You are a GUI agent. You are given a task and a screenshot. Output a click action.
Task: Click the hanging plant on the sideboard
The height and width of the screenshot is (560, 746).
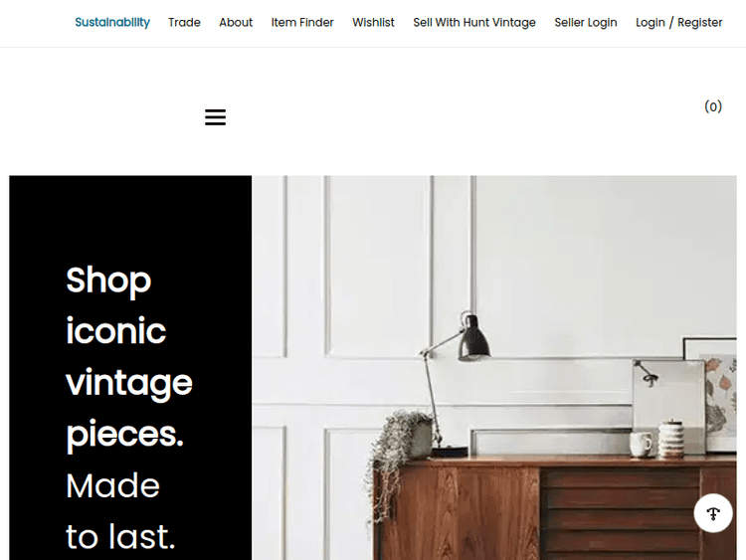(x=399, y=457)
